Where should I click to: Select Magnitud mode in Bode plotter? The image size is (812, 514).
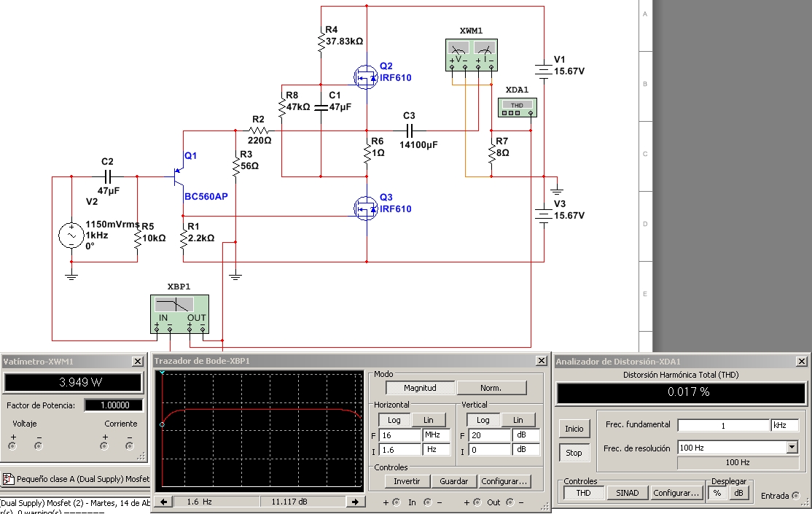[x=420, y=388]
